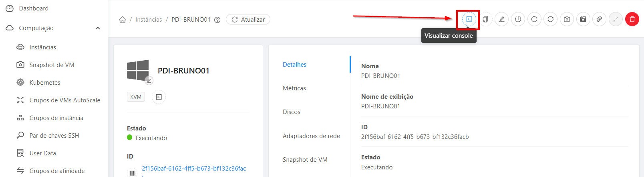
Task: Click the reboot instance icon
Action: [x=534, y=19]
